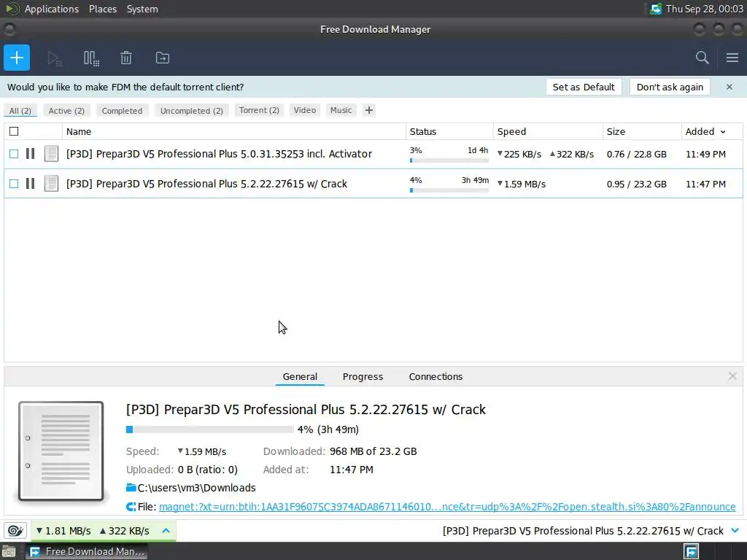Pause the Prepar3D 5.2.22.27615 download
This screenshot has width=747, height=560.
pos(30,184)
